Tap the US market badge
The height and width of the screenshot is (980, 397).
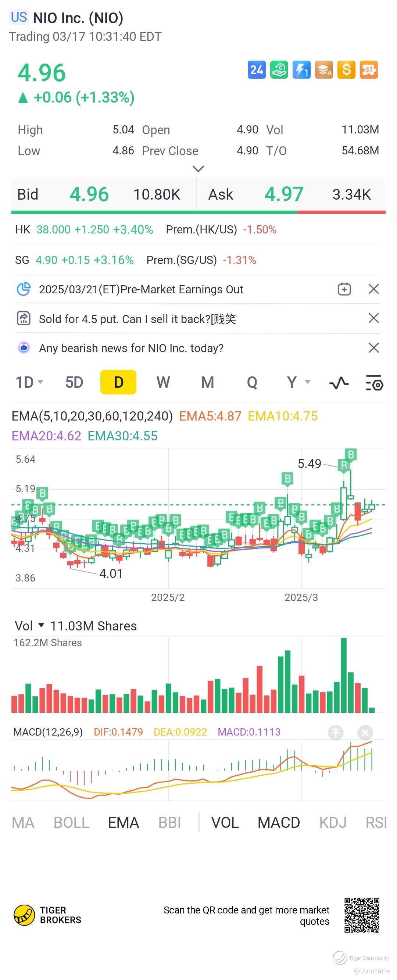[19, 18]
